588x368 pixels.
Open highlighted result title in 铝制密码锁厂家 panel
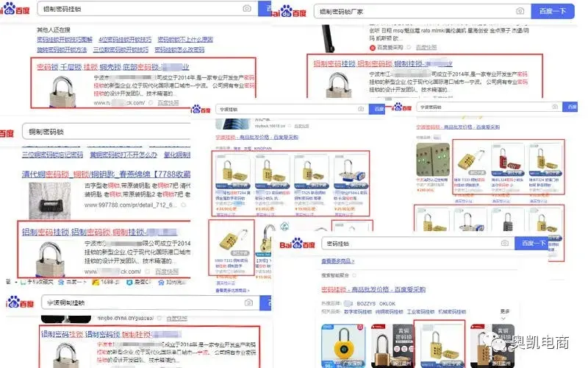(x=383, y=63)
